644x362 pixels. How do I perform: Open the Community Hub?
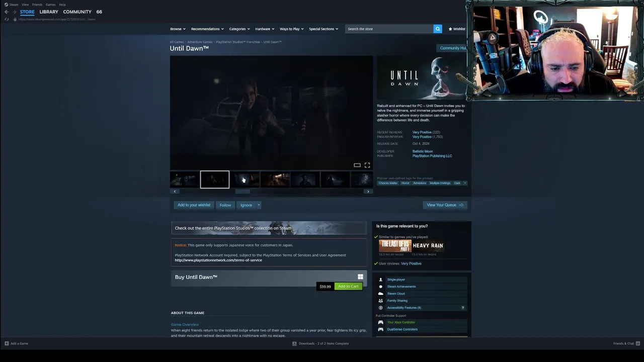coord(453,48)
